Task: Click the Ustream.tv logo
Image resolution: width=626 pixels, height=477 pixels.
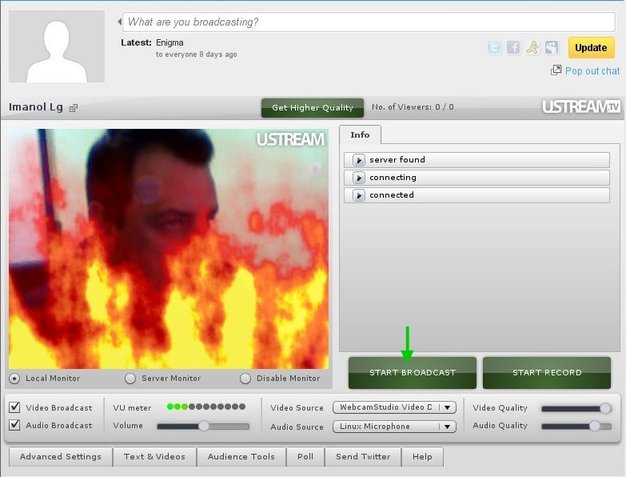Action: (x=581, y=107)
